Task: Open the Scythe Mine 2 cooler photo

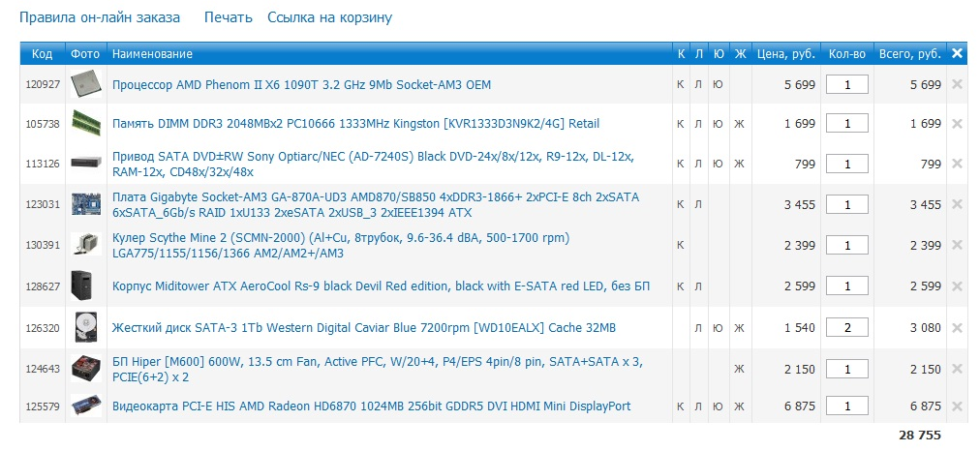Action: (85, 246)
